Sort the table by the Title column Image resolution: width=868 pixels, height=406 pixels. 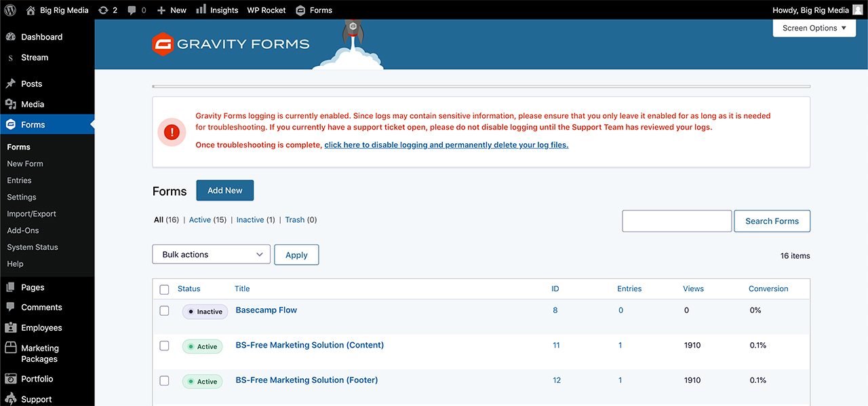pos(242,289)
